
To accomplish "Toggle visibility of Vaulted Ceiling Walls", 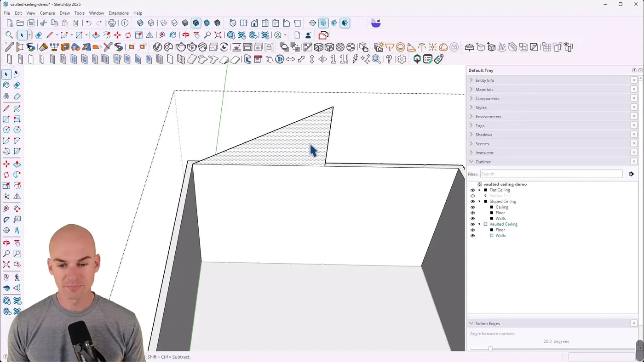I will [x=472, y=236].
